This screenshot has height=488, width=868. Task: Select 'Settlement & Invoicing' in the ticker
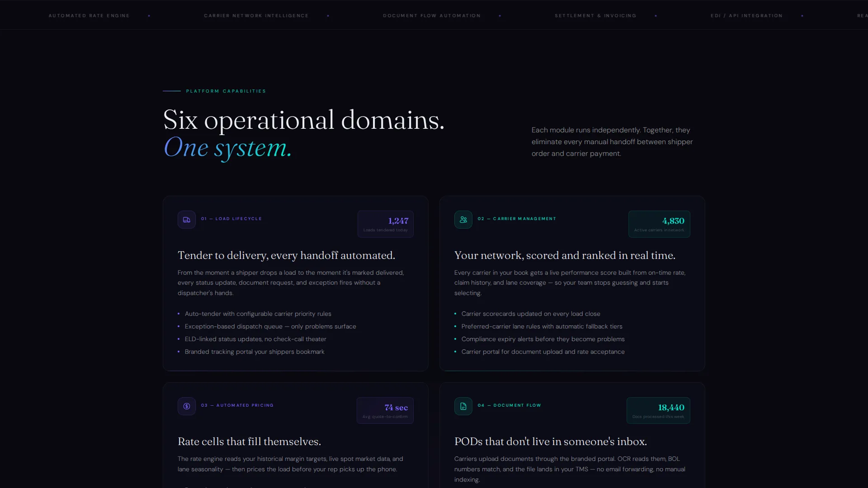tap(595, 16)
